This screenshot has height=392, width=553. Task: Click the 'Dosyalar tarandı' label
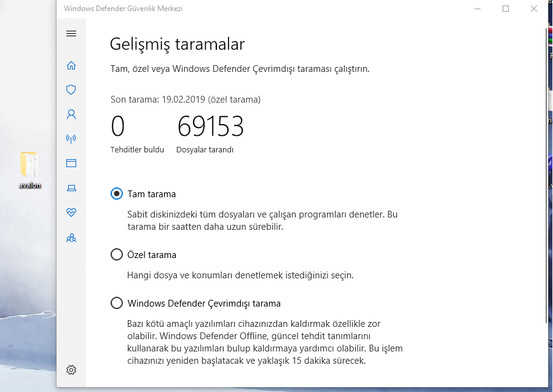(x=205, y=149)
